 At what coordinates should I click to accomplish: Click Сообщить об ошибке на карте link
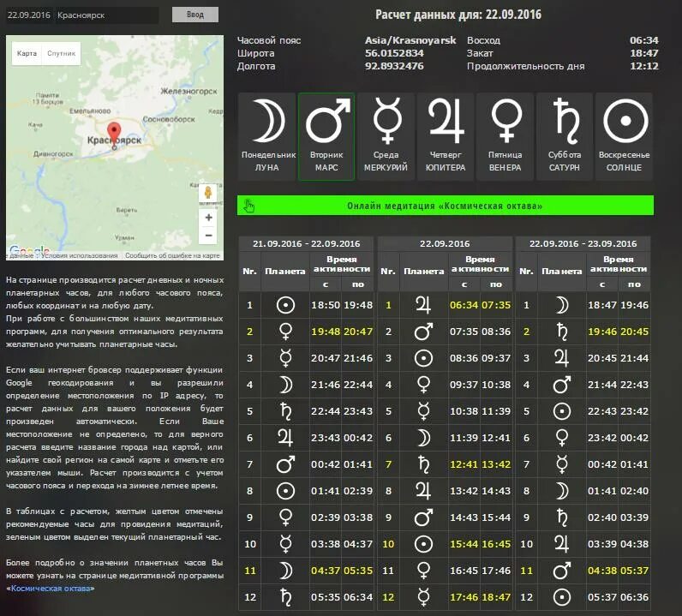tap(172, 256)
